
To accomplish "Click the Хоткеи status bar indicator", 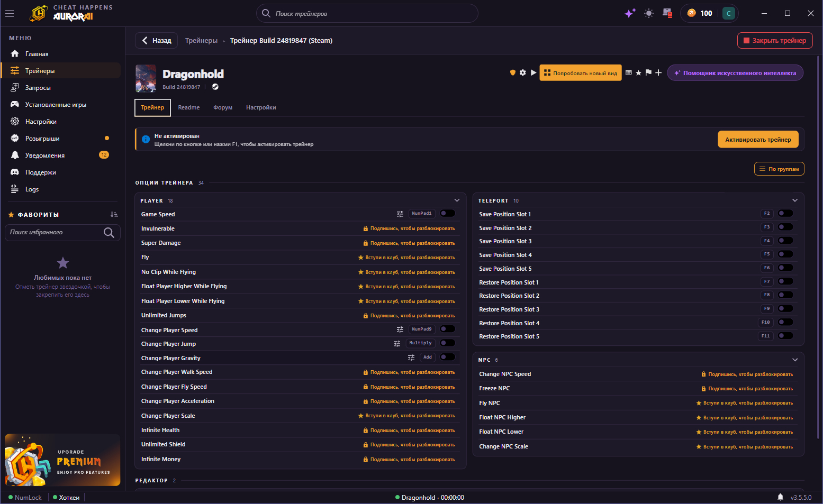I will click(66, 498).
